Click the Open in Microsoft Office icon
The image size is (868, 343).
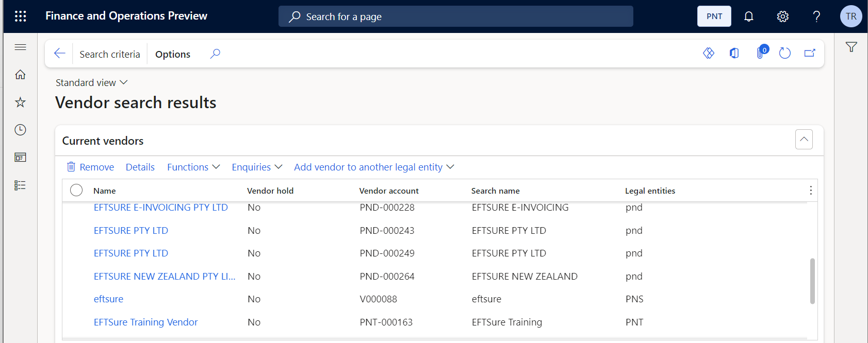tap(734, 53)
